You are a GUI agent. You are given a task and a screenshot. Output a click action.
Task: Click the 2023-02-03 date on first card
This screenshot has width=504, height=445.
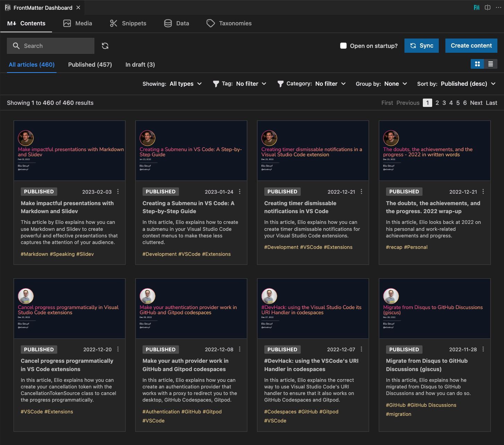click(97, 192)
